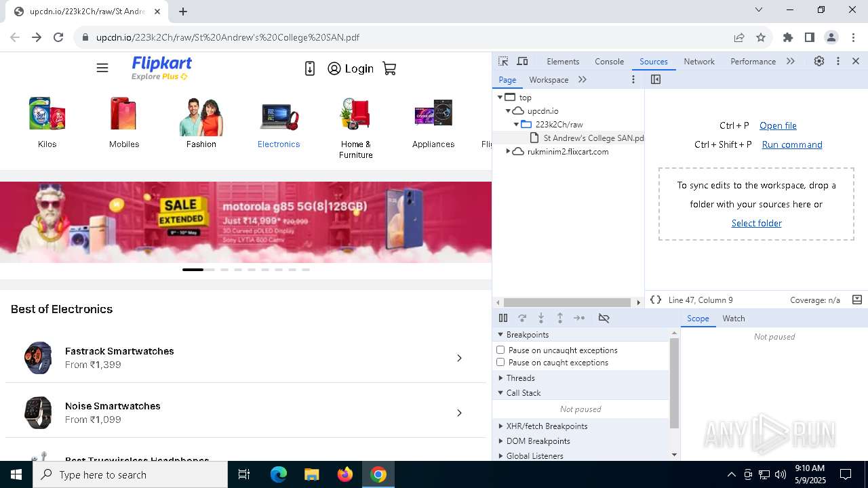Bookmark this page with the star
Screen dimensions: 868x488
(x=761, y=37)
